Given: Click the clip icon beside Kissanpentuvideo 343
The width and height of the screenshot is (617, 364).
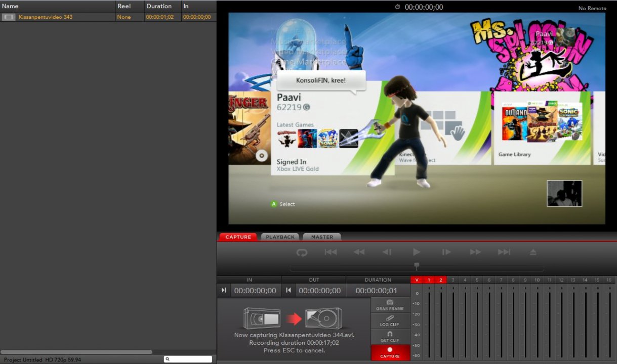Looking at the screenshot, I should point(9,17).
